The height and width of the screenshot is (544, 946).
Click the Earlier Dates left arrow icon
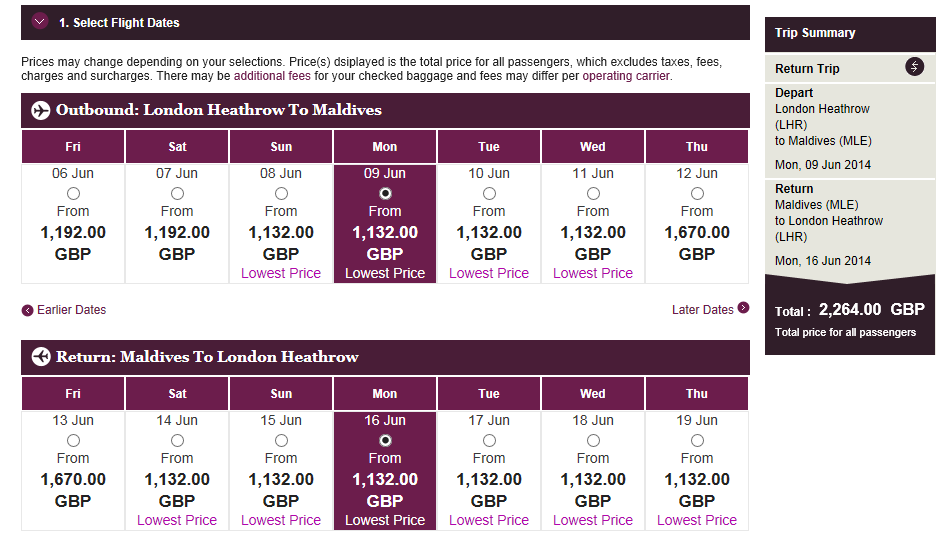(x=27, y=311)
